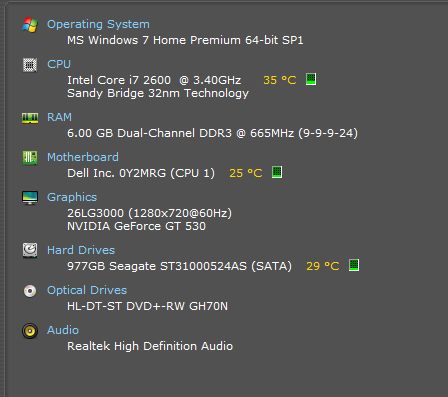The width and height of the screenshot is (448, 397).
Task: Click the Windows flag Operating System icon
Action: [x=30, y=25]
